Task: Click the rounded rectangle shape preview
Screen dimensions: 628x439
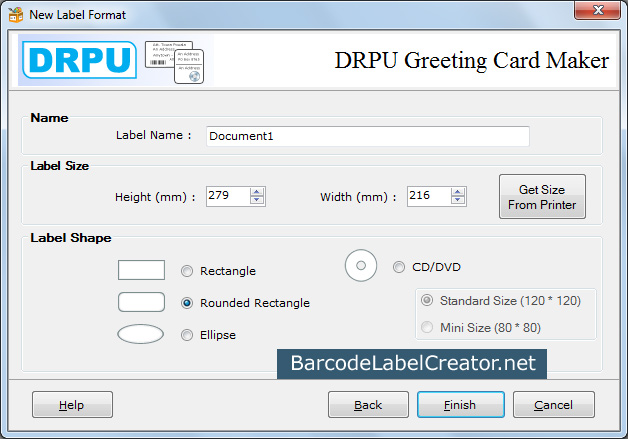Action: point(141,302)
